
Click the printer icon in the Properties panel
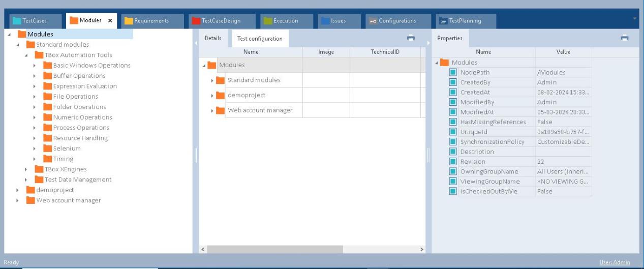tap(625, 38)
